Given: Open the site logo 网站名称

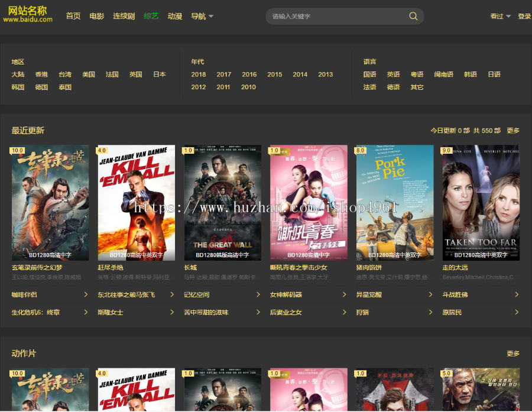Looking at the screenshot, I should tap(28, 14).
